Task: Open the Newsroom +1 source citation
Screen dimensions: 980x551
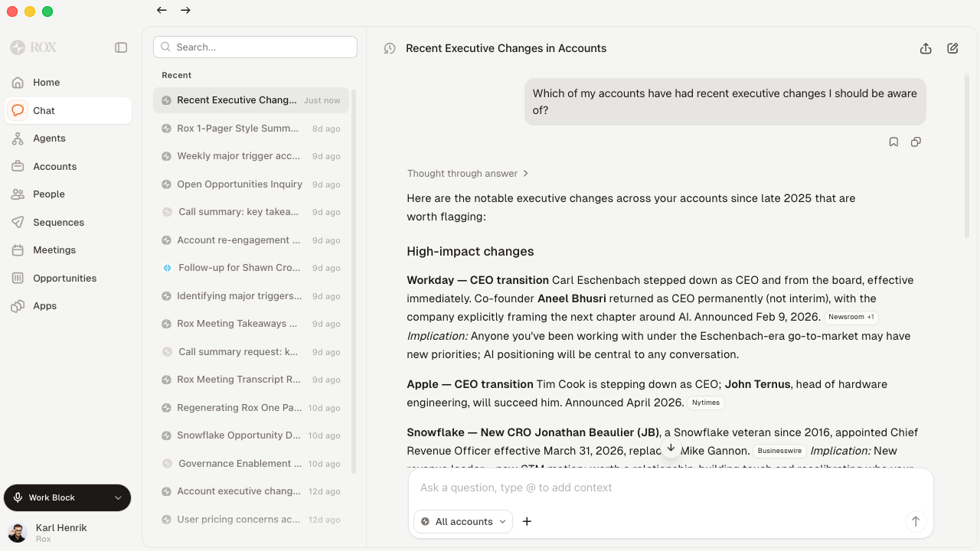Action: coord(851,317)
